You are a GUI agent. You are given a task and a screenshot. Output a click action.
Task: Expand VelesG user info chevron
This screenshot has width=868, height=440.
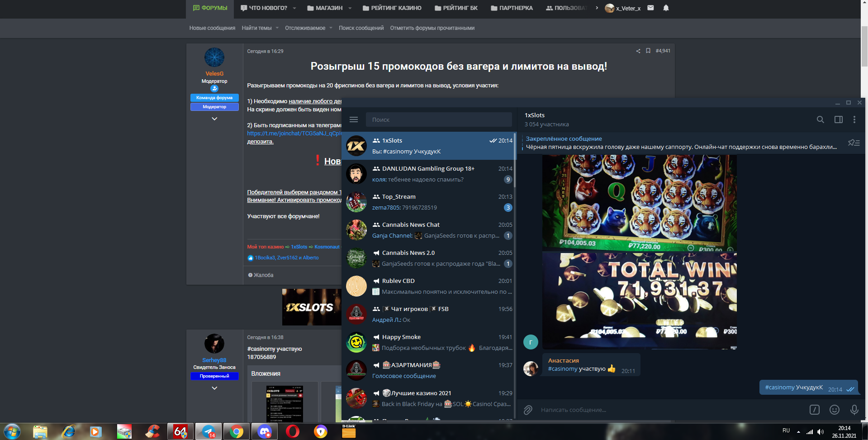[214, 119]
